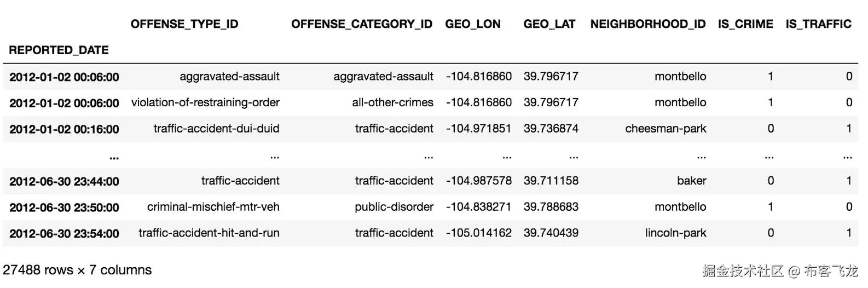Screen dimensions: 868x288
Task: Click the OFFENSE_CATEGORY_ID column header
Action: click(x=361, y=24)
